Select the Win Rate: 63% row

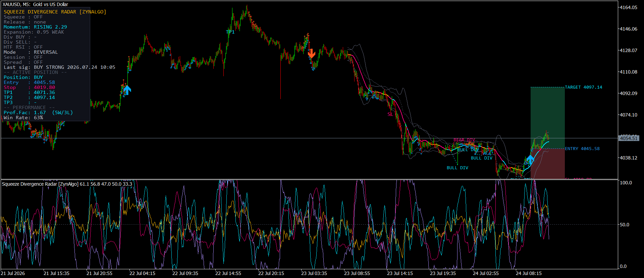(x=23, y=118)
